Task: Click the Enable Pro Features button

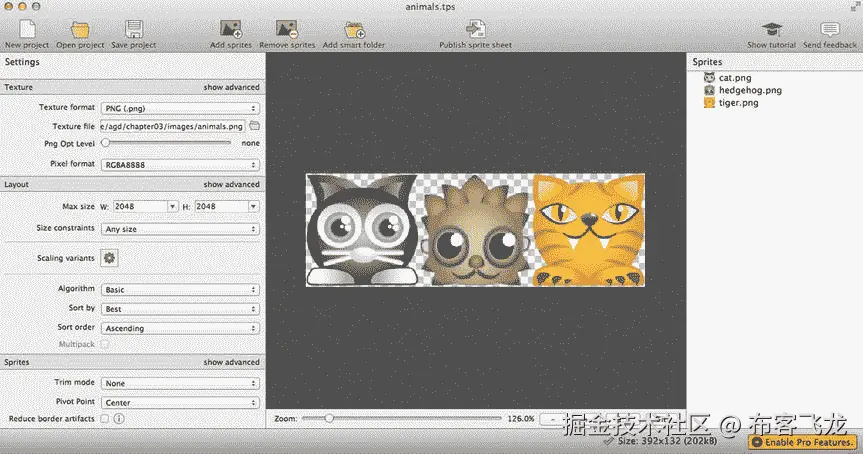Action: [x=803, y=442]
